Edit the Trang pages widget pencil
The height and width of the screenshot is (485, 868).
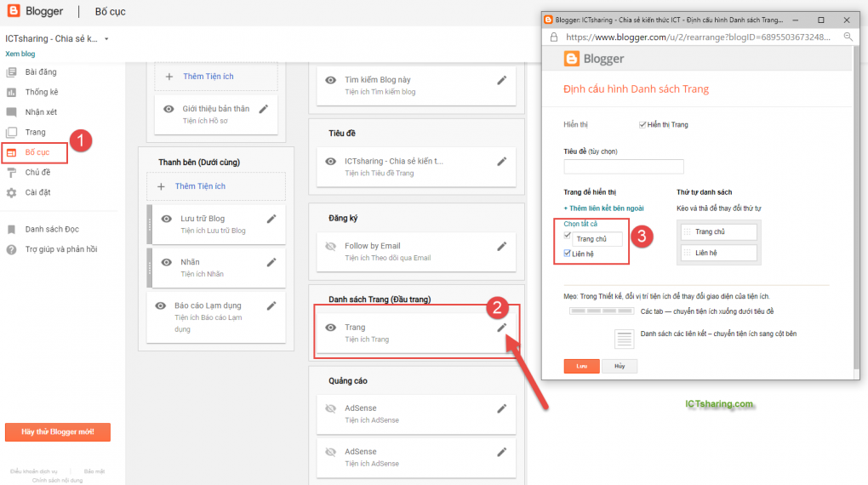coord(501,328)
